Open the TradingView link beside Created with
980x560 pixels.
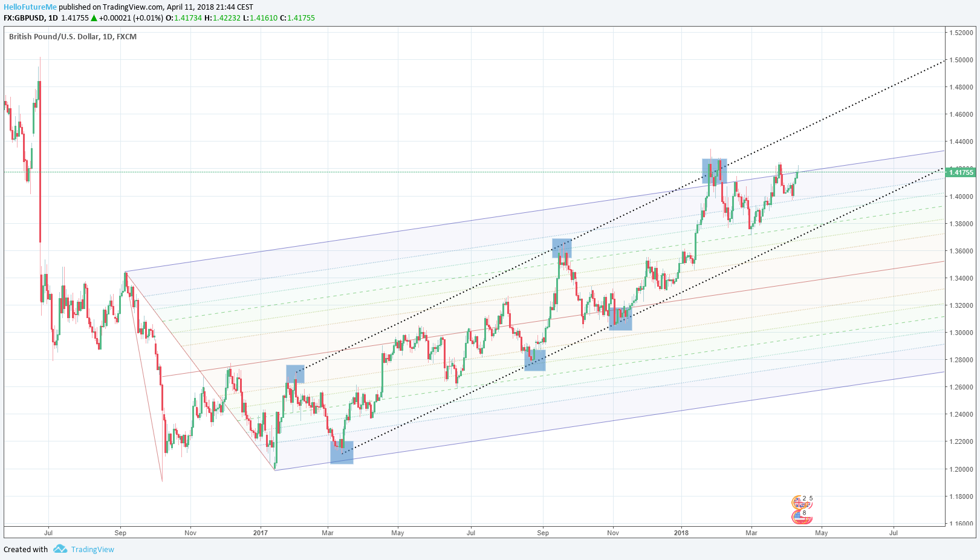tap(92, 549)
